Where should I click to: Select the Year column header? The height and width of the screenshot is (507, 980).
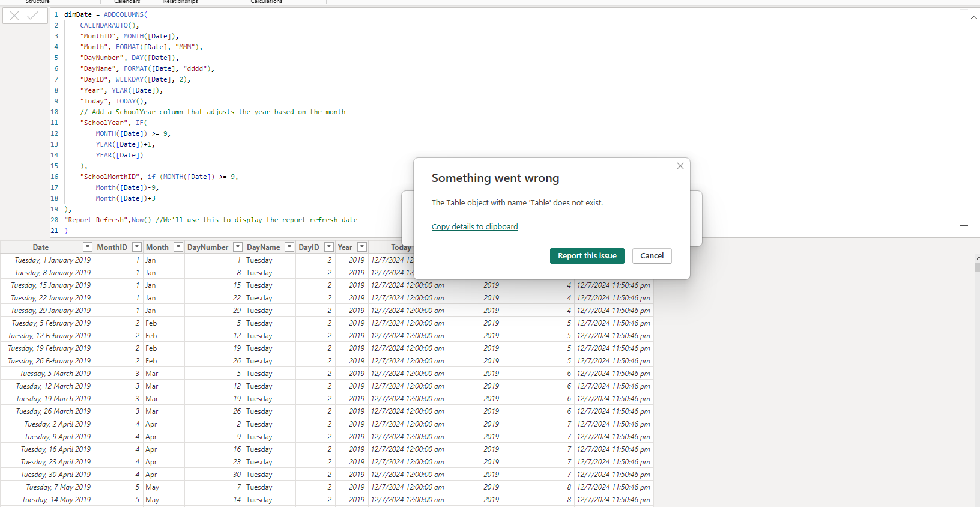coord(345,247)
